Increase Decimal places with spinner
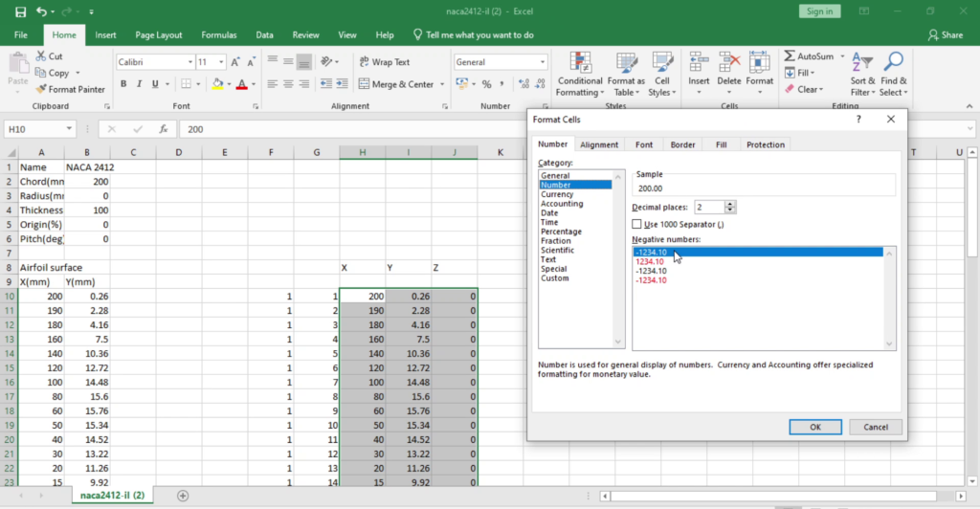This screenshot has height=509, width=980. (730, 204)
